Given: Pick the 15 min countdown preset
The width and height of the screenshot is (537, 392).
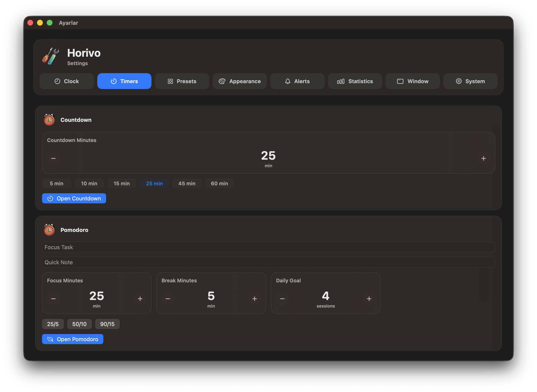Looking at the screenshot, I should [121, 183].
